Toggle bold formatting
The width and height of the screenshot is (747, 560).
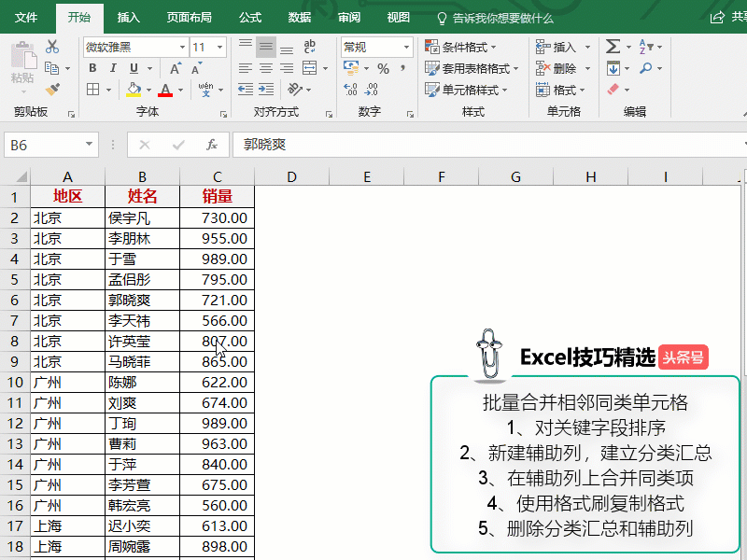click(92, 68)
